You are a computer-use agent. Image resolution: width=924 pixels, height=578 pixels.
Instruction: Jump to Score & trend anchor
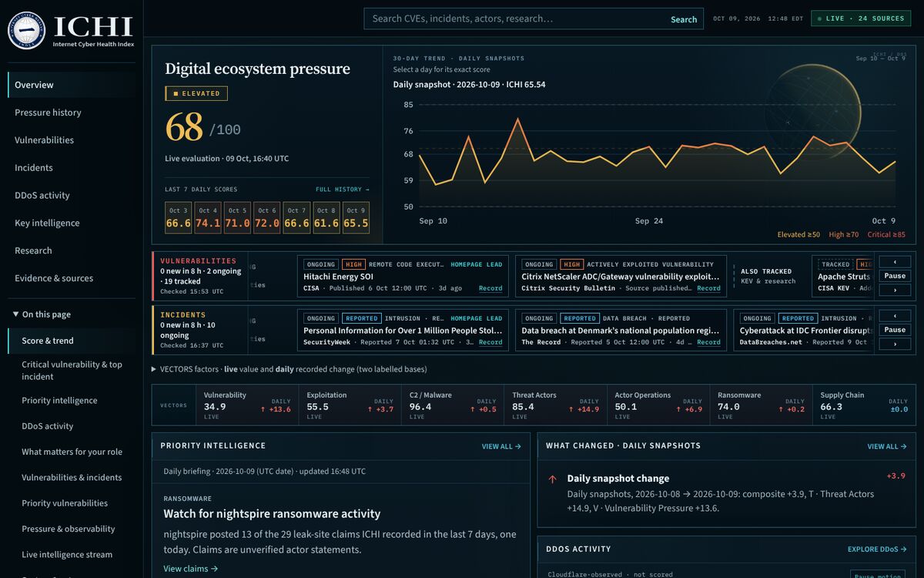[x=72, y=341]
